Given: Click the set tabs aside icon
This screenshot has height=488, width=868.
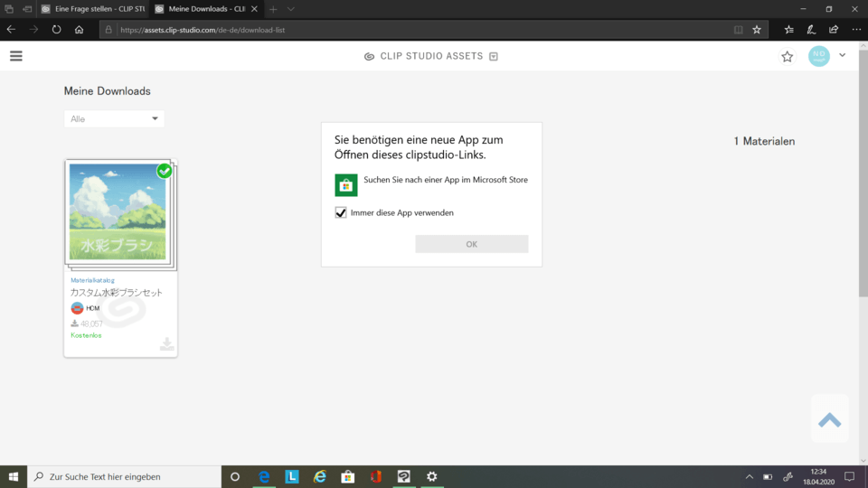Looking at the screenshot, I should [x=26, y=9].
